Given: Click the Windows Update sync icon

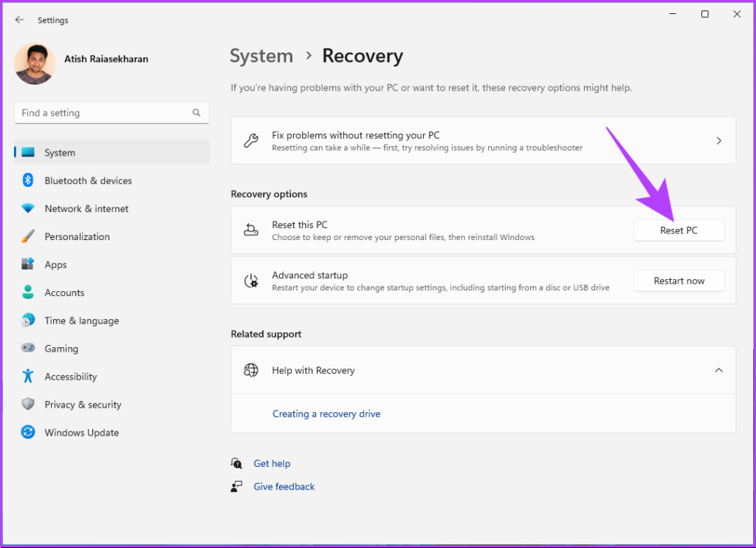Looking at the screenshot, I should coord(28,433).
